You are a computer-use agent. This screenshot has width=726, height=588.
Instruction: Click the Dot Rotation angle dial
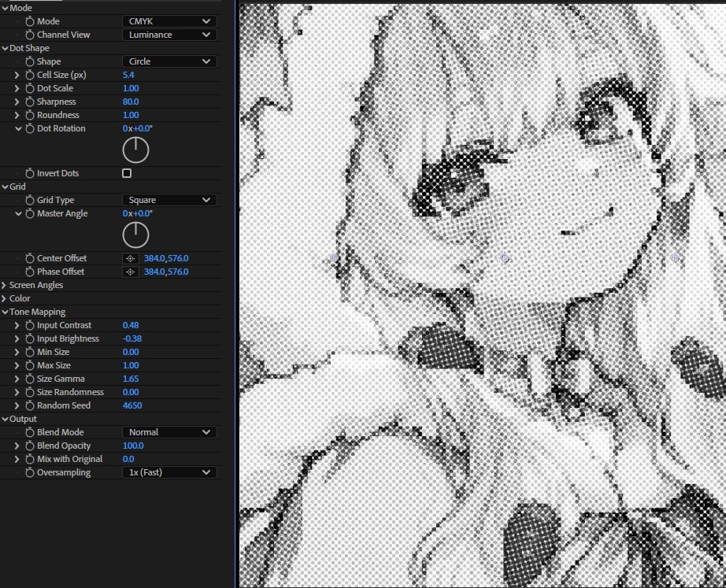tap(135, 150)
